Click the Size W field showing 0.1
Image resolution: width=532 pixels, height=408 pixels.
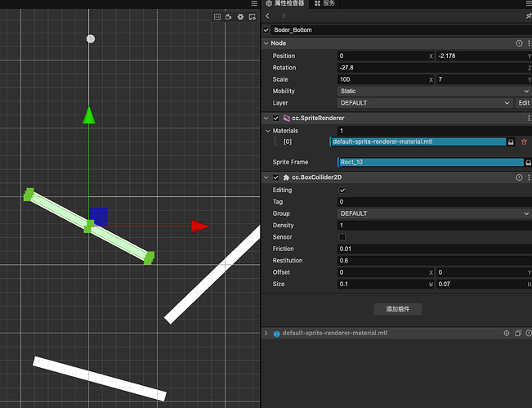(x=386, y=284)
